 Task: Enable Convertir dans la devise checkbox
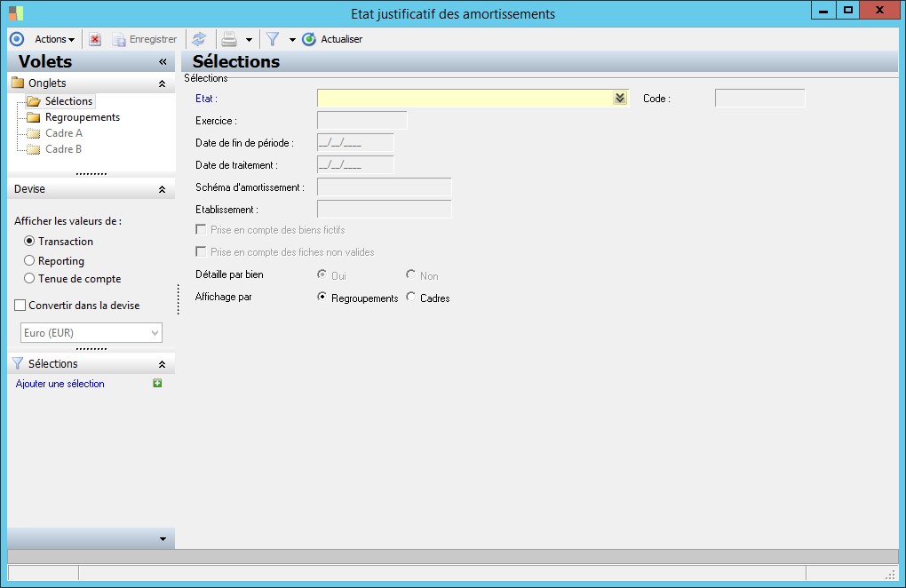20,305
